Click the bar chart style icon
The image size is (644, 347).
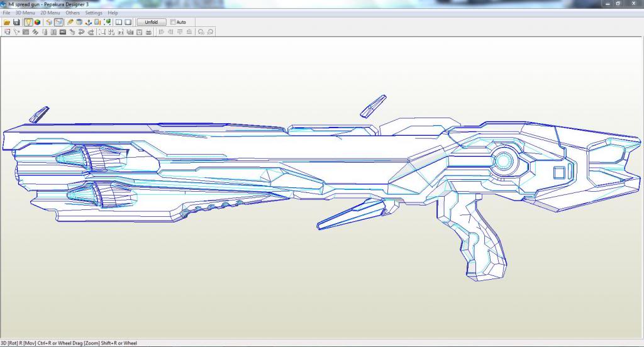pyautogui.click(x=130, y=32)
